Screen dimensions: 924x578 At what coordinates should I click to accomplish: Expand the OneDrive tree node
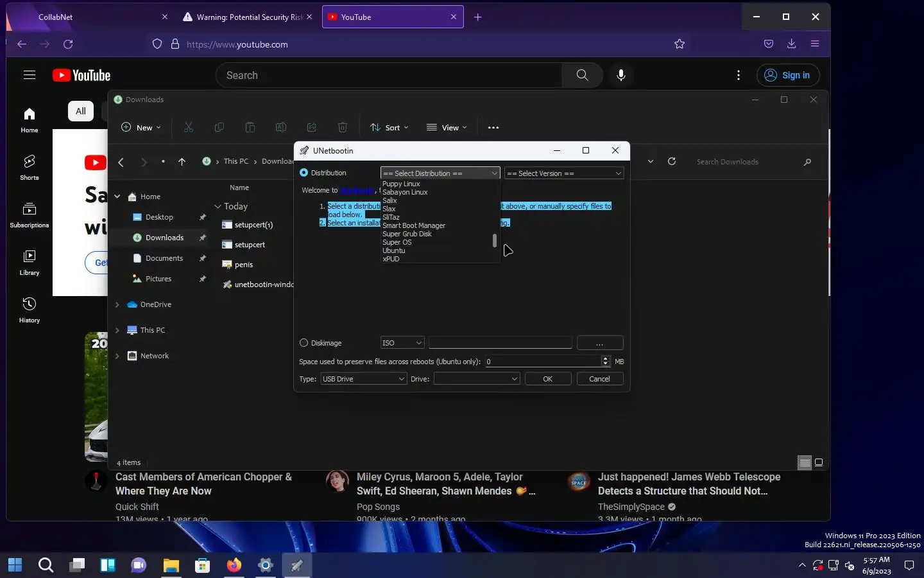pyautogui.click(x=117, y=304)
